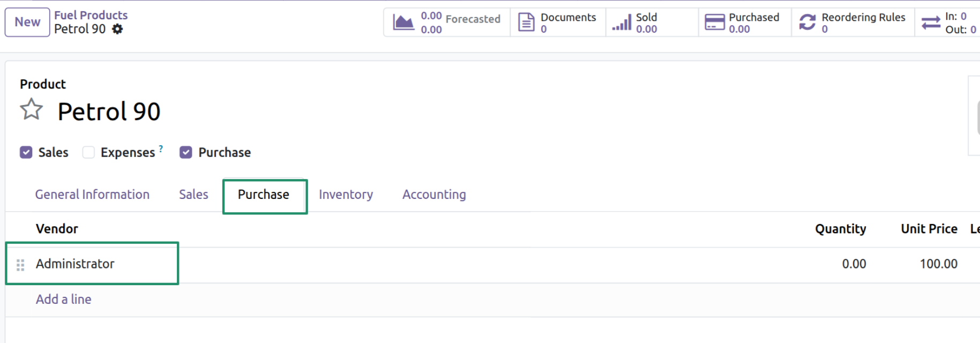Grab the Administrator row drag handle
The height and width of the screenshot is (343, 980).
20,265
